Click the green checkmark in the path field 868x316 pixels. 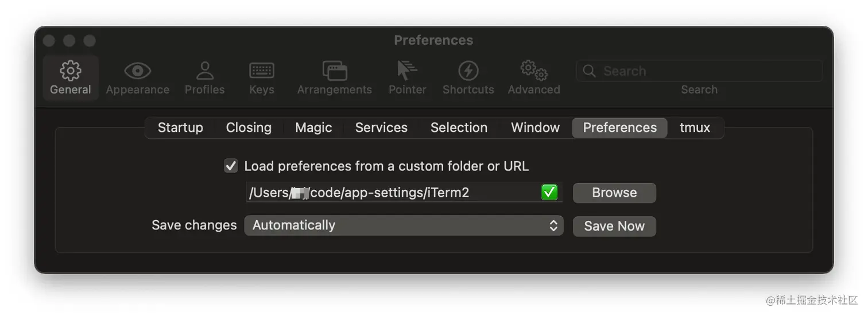tap(549, 192)
